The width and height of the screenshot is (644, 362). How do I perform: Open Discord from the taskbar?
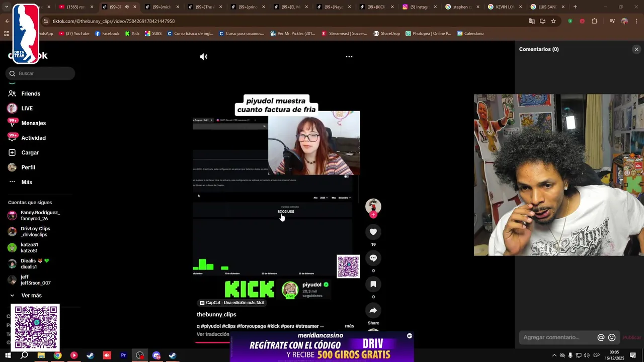[156, 355]
